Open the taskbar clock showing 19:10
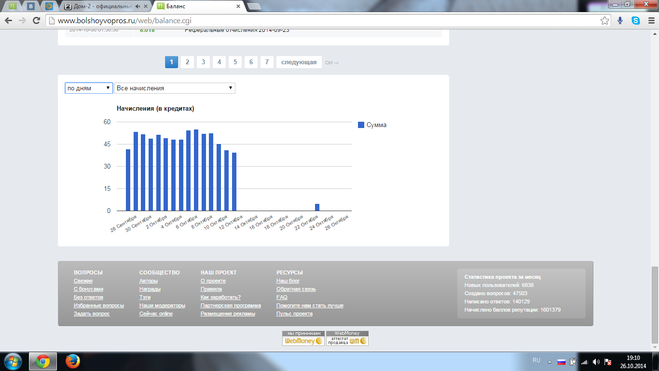659x371 pixels. pos(633,362)
